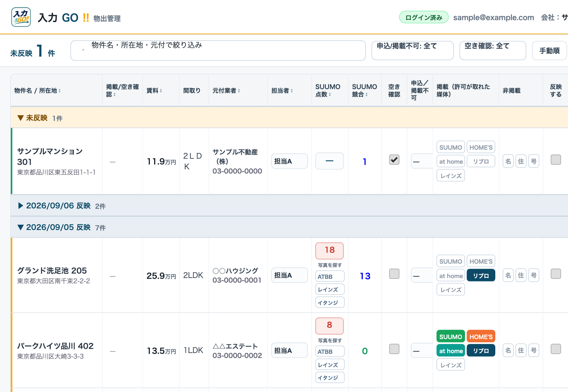Screen dimensions: 568x392
Task: Open 申込/掲載不可 selector for パークハイツ品川 402
Action: (x=422, y=350)
